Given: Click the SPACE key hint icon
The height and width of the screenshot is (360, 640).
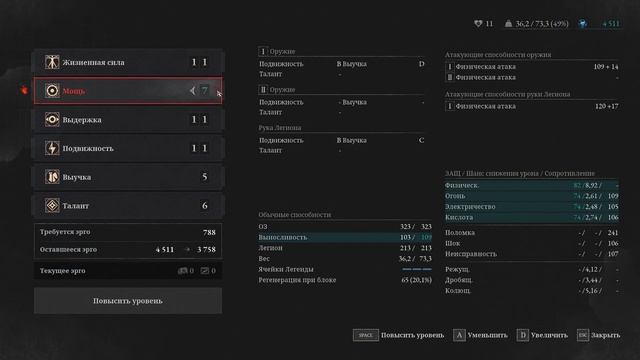Looking at the screenshot, I should (x=365, y=335).
